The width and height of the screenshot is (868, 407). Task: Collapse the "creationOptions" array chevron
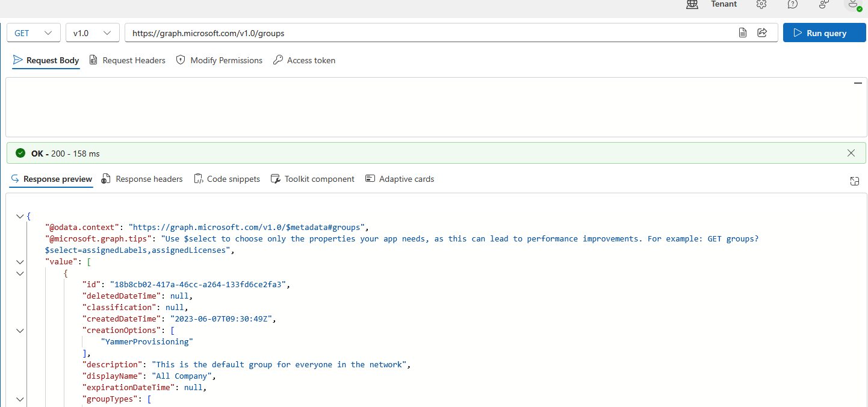tap(20, 331)
